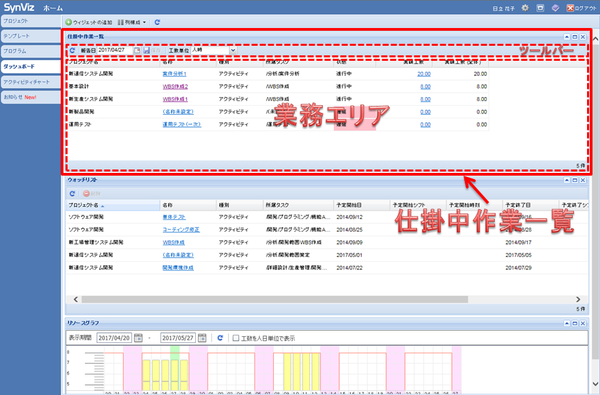The image size is (600, 395).
Task: Click the settings gear icon in header
Action: click(525, 8)
